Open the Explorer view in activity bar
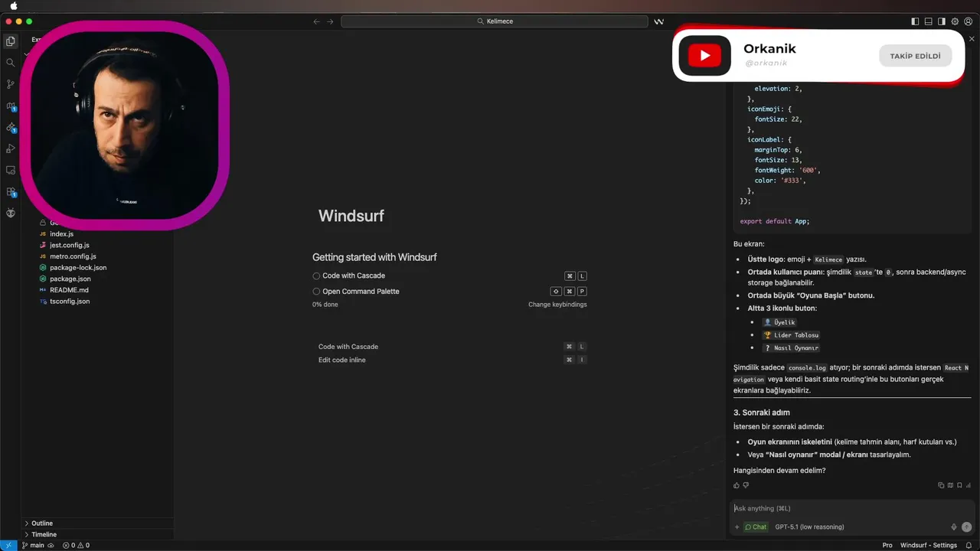The height and width of the screenshot is (551, 980). [x=11, y=41]
